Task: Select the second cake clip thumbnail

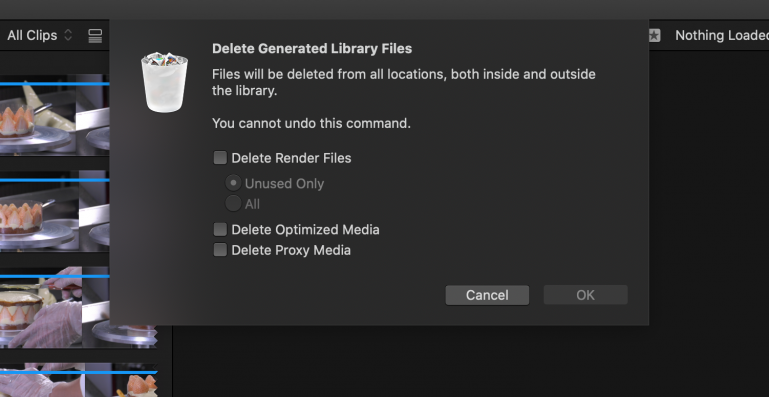Action: [54, 212]
